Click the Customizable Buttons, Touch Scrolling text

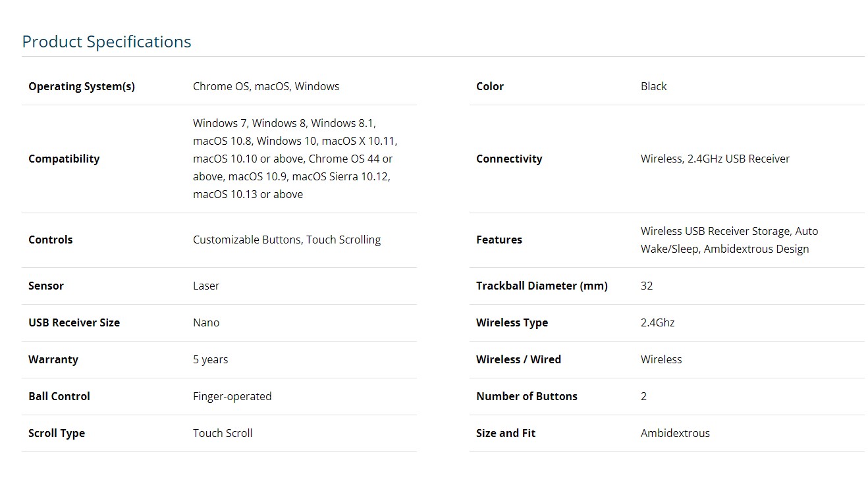286,240
